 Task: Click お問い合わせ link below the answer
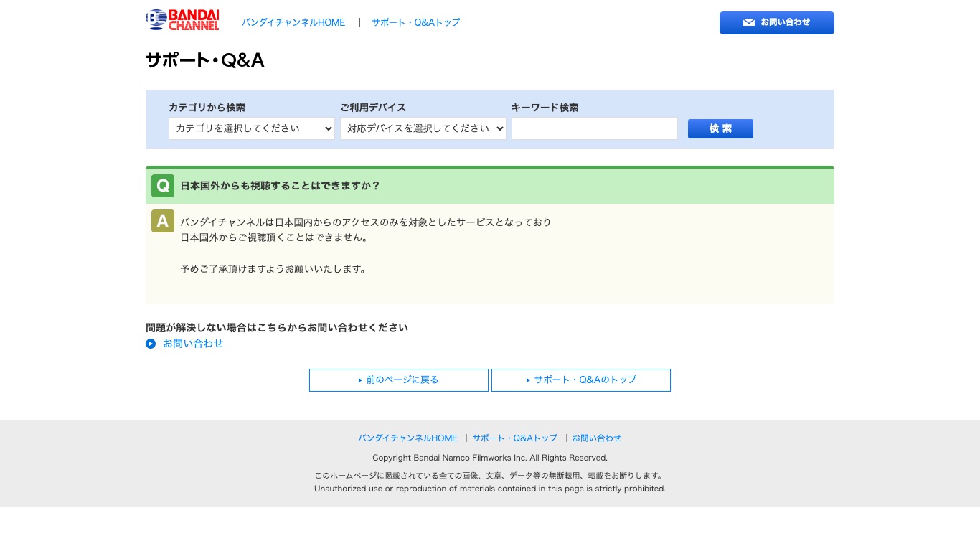pos(193,344)
